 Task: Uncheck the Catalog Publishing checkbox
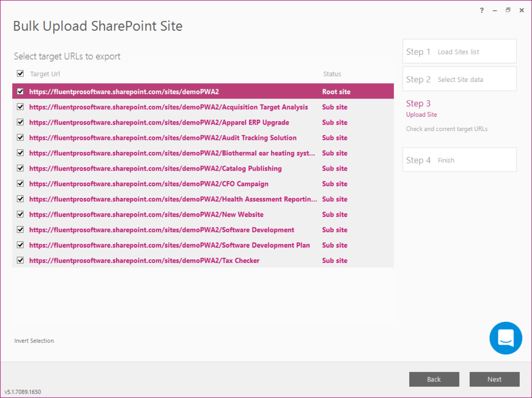coord(20,168)
